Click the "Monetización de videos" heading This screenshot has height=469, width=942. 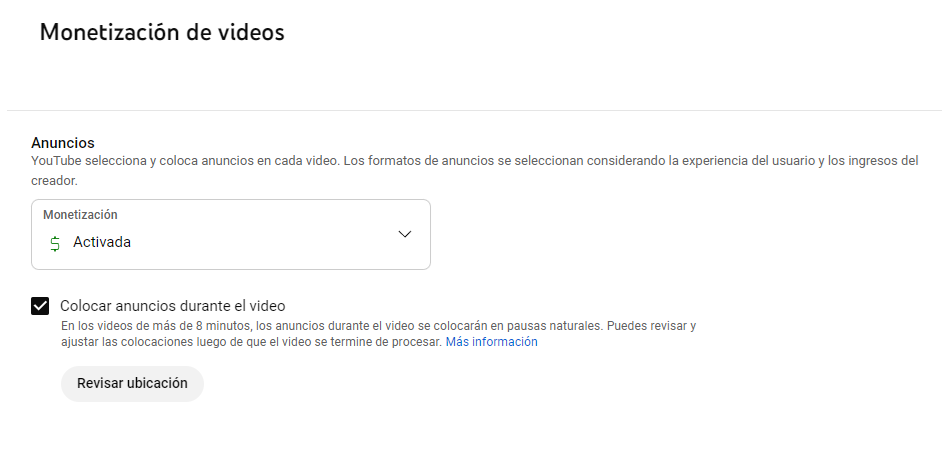(x=162, y=32)
